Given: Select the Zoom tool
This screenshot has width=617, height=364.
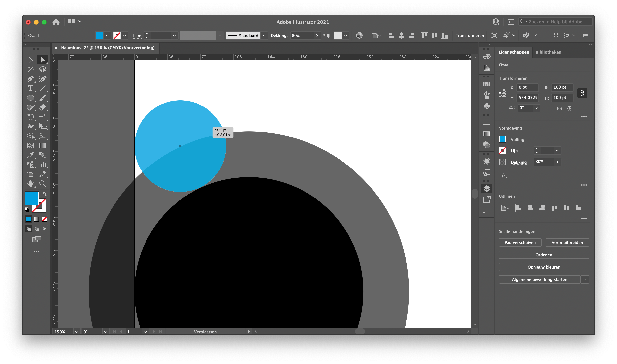Looking at the screenshot, I should [x=43, y=183].
